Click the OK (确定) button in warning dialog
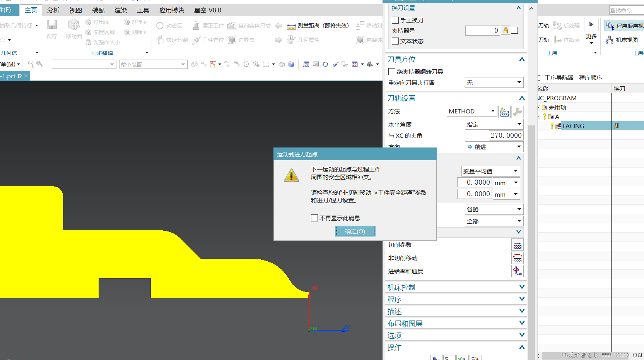Viewport: 644px width, 360px height. click(355, 231)
